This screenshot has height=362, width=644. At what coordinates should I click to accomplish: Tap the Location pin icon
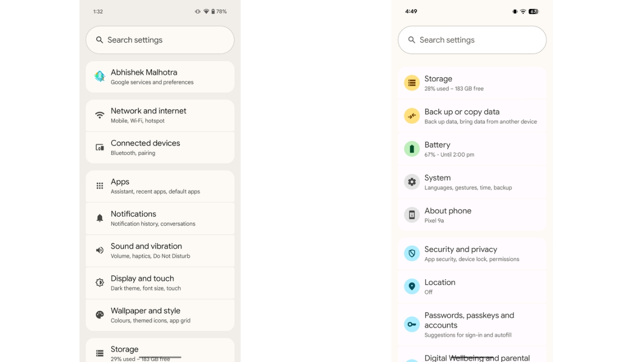tap(412, 286)
